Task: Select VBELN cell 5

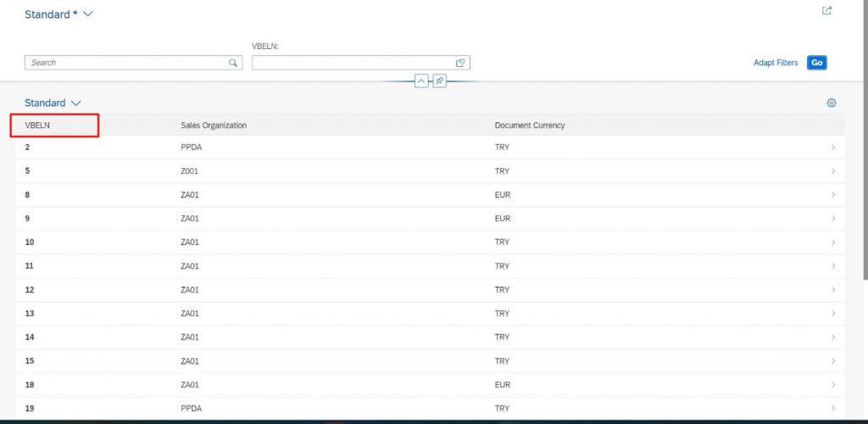Action: pyautogui.click(x=27, y=171)
